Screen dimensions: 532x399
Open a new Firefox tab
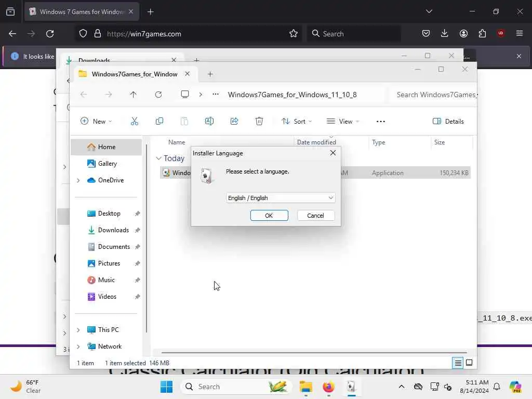(x=151, y=12)
